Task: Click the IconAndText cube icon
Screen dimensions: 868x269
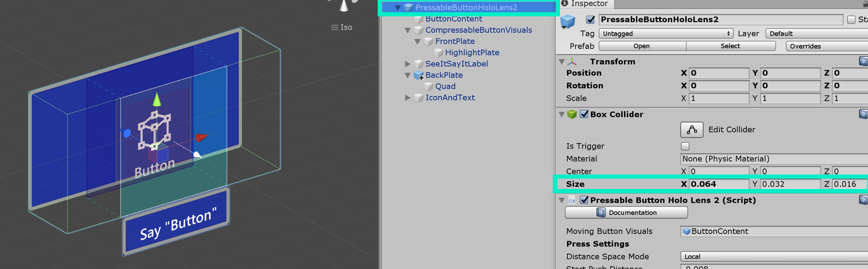Action: click(x=419, y=98)
